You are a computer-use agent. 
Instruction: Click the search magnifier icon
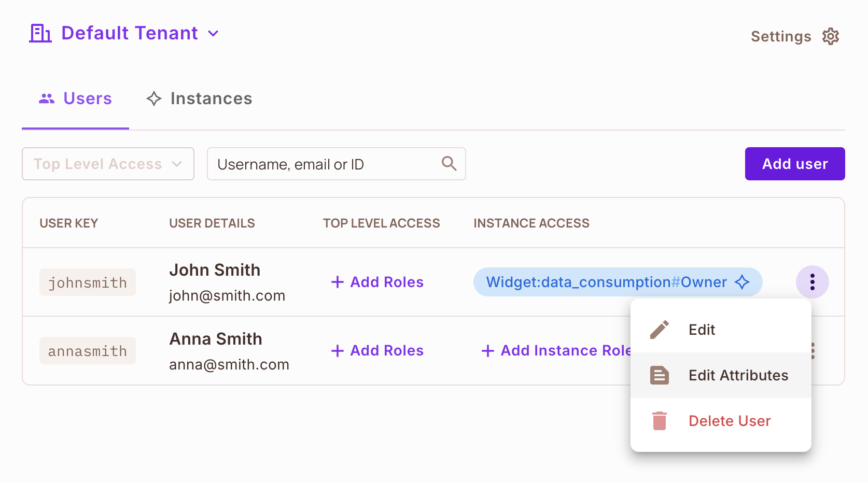[449, 164]
